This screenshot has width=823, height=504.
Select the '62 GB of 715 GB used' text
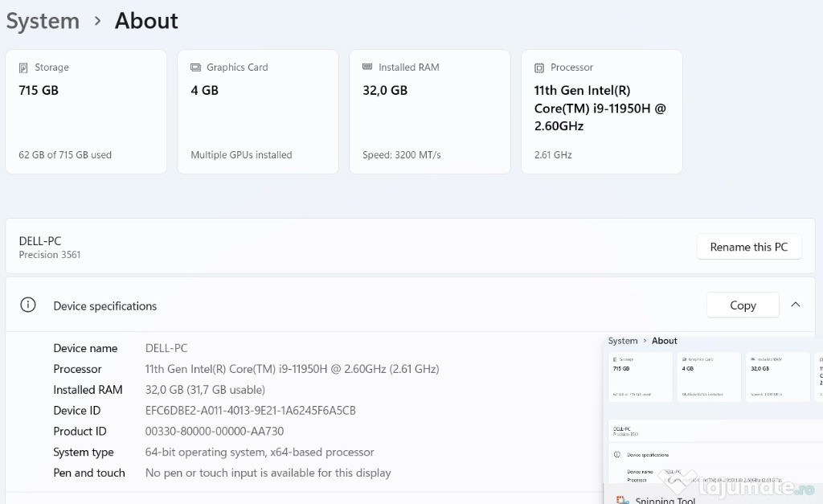pos(65,155)
